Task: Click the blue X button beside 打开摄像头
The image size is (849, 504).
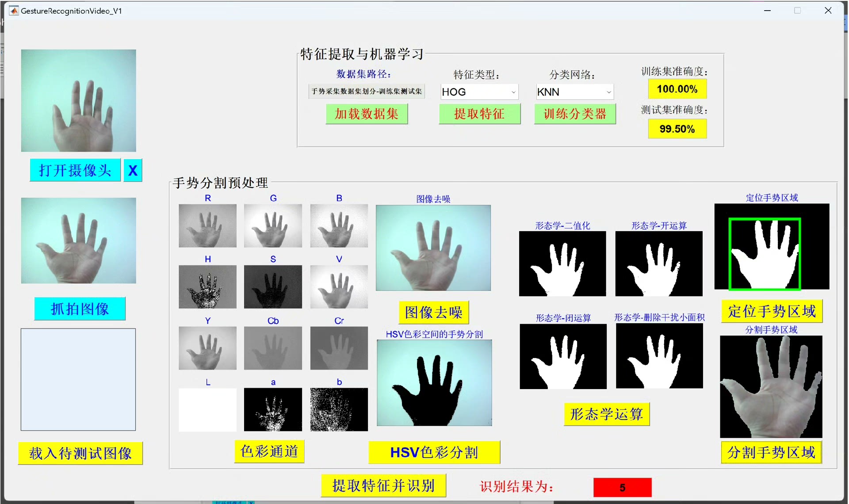Action: pyautogui.click(x=133, y=170)
